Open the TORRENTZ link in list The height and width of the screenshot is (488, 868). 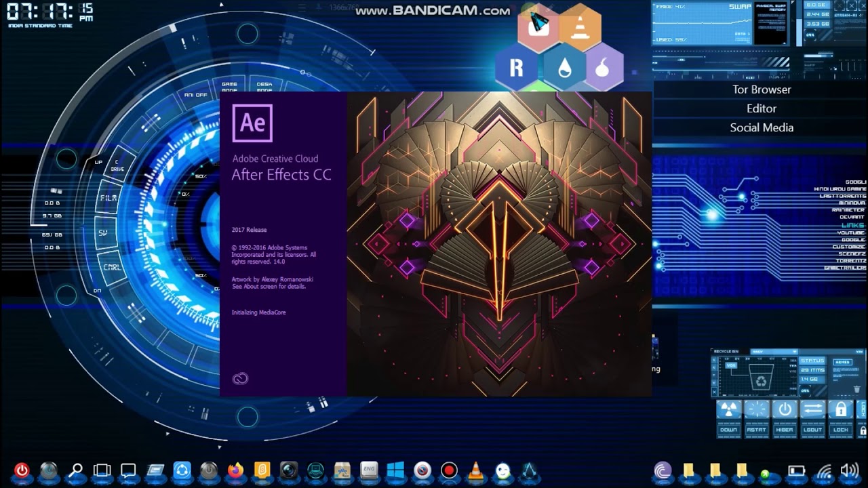[850, 261]
